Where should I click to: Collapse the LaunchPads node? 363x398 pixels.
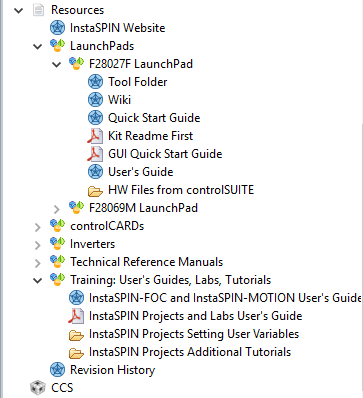pos(37,46)
